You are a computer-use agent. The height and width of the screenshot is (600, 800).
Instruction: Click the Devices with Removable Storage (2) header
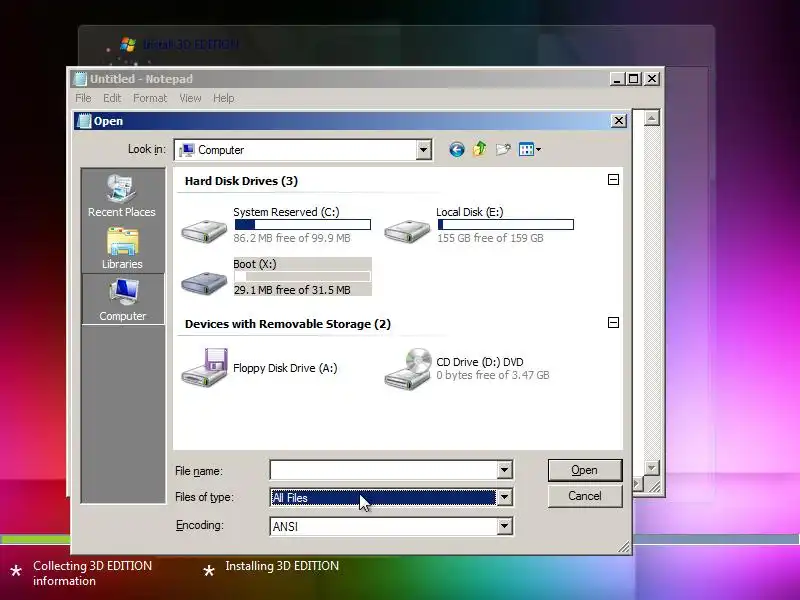pyautogui.click(x=288, y=324)
